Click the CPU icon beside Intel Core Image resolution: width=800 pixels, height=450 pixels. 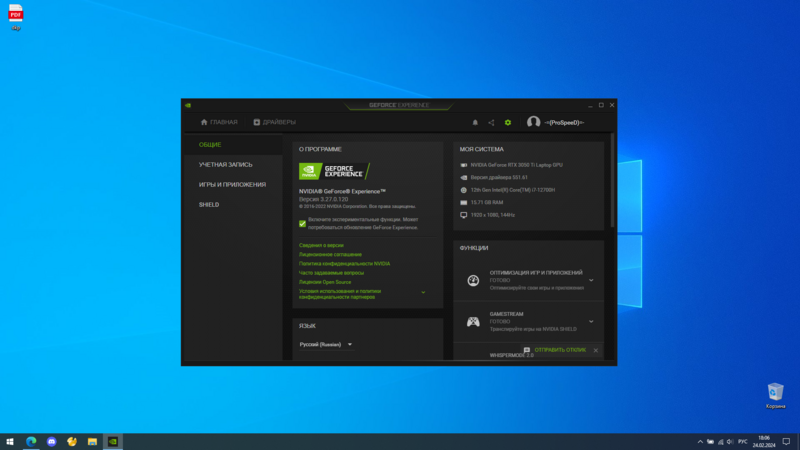[464, 190]
